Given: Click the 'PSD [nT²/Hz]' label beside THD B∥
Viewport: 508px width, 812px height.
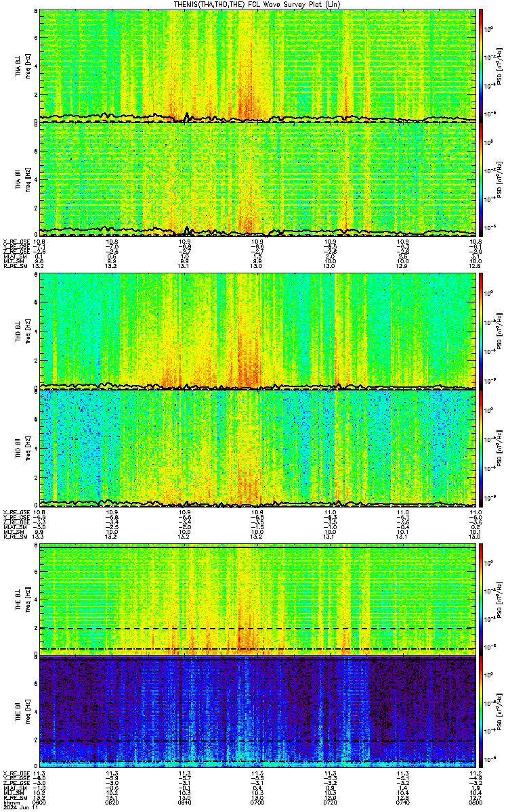Looking at the screenshot, I should point(499,447).
